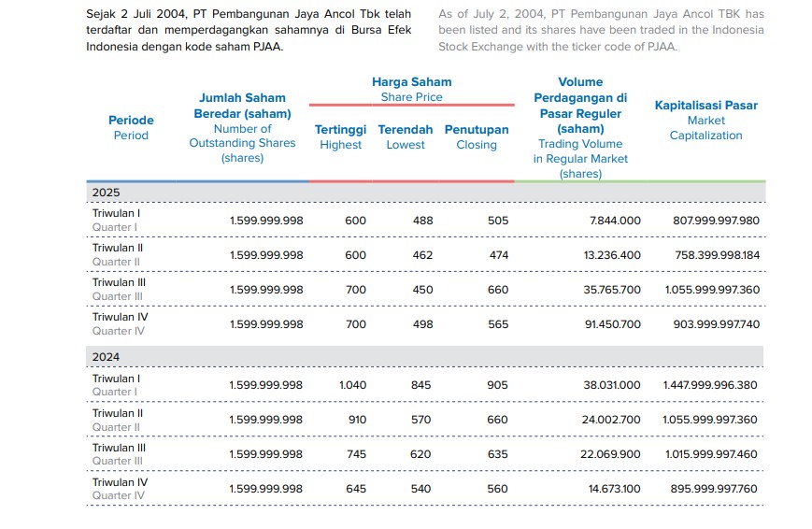The image size is (812, 529).
Task: Select the Penutupan Closing column header
Action: click(477, 136)
